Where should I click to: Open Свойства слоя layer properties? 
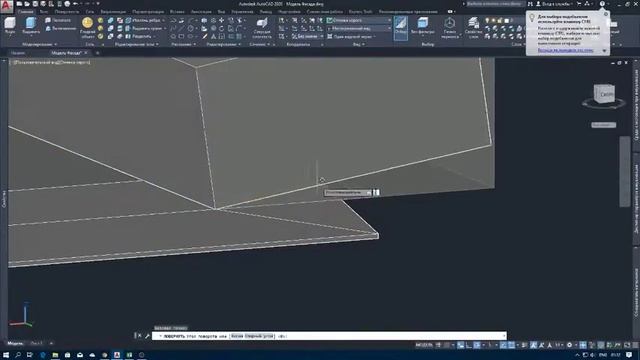tap(473, 28)
